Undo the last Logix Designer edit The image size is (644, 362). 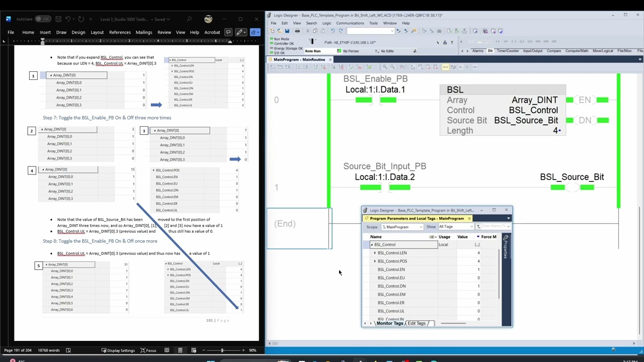point(333,31)
